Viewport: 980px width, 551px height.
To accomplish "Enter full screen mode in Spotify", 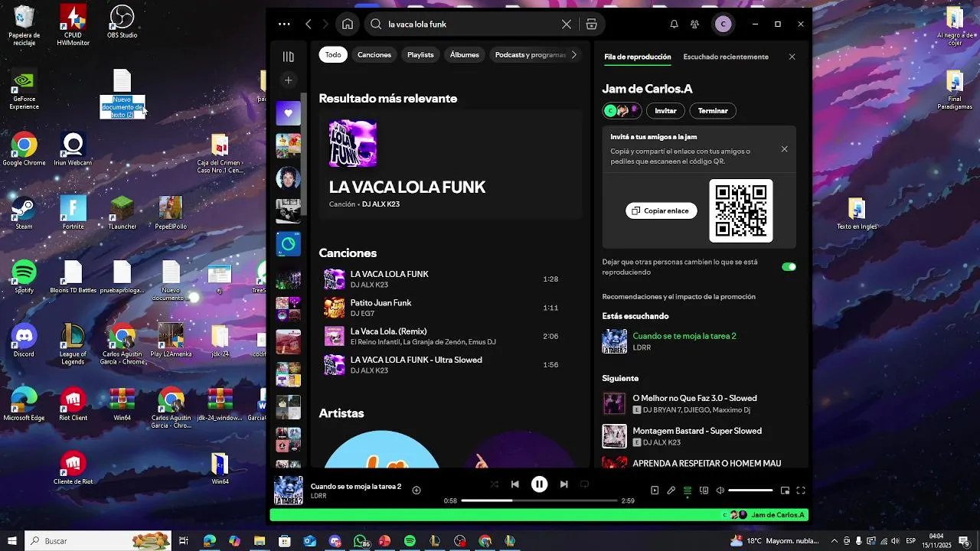I will [x=801, y=491].
